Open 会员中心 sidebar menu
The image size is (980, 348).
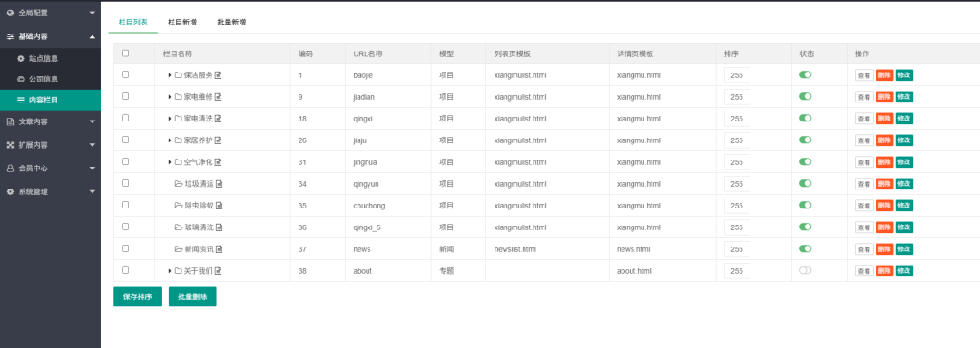pyautogui.click(x=50, y=169)
